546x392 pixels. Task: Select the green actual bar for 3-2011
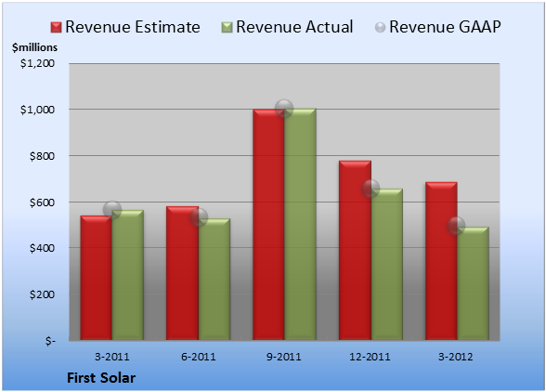[127, 275]
